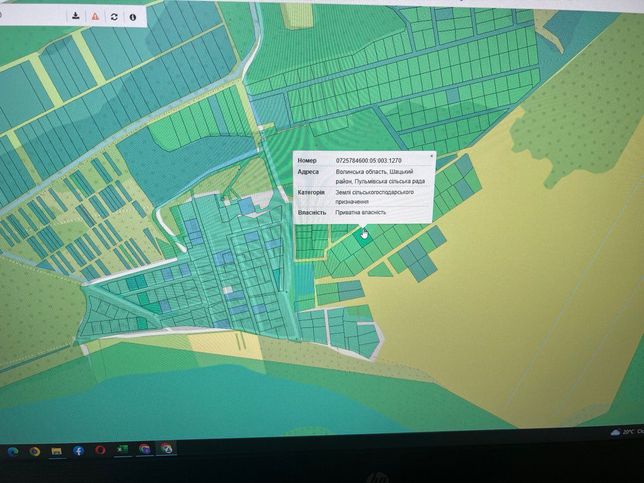Image resolution: width=644 pixels, height=483 pixels.
Task: Click the download icon in the map toolbar
Action: tap(76, 16)
